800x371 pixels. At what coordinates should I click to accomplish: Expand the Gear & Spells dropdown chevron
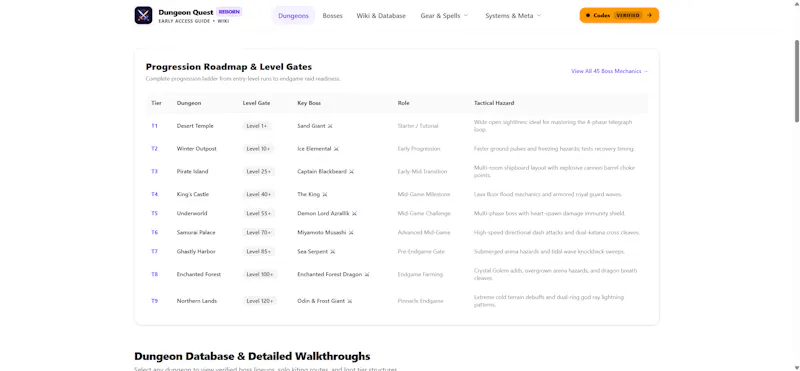(x=465, y=15)
